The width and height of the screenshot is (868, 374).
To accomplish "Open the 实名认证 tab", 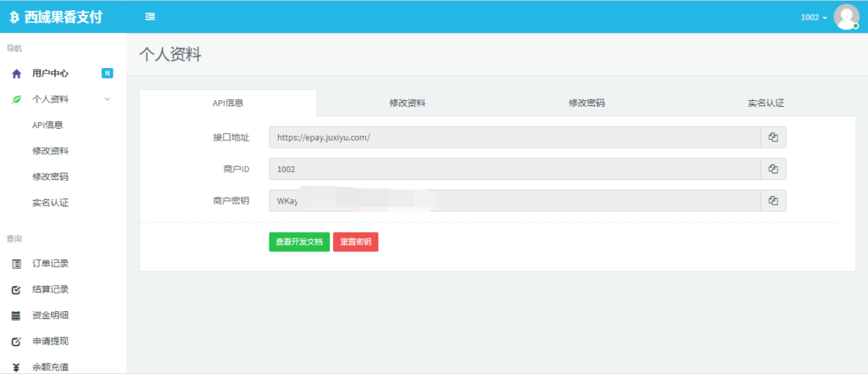I will pyautogui.click(x=765, y=103).
